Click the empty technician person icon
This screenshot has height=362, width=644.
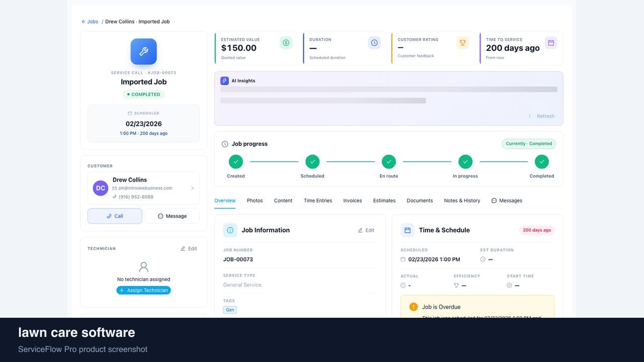point(144,266)
